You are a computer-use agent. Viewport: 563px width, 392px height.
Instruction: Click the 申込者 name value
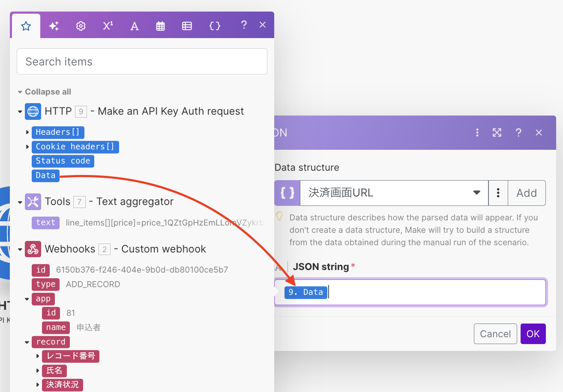pos(89,327)
